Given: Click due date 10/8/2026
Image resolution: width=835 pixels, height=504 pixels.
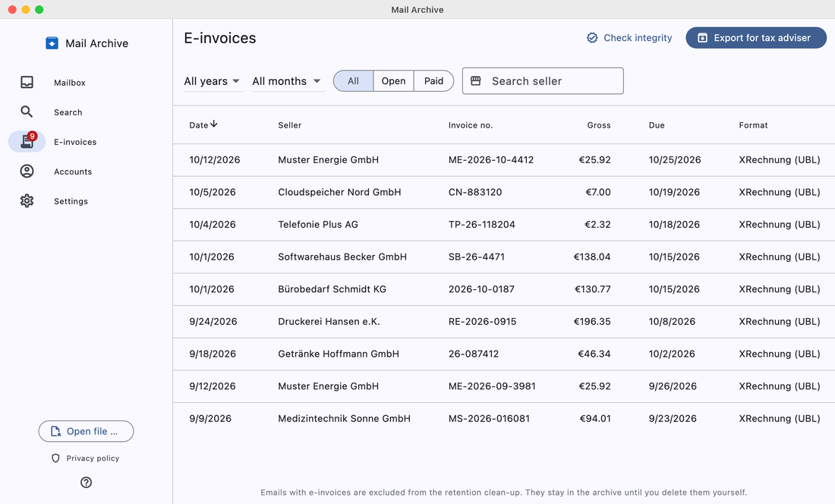Looking at the screenshot, I should (672, 322).
